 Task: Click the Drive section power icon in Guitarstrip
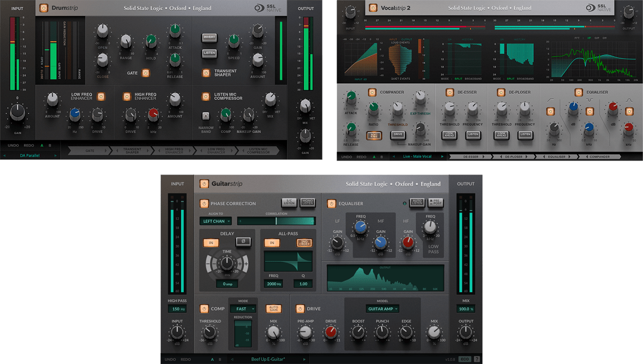click(300, 308)
